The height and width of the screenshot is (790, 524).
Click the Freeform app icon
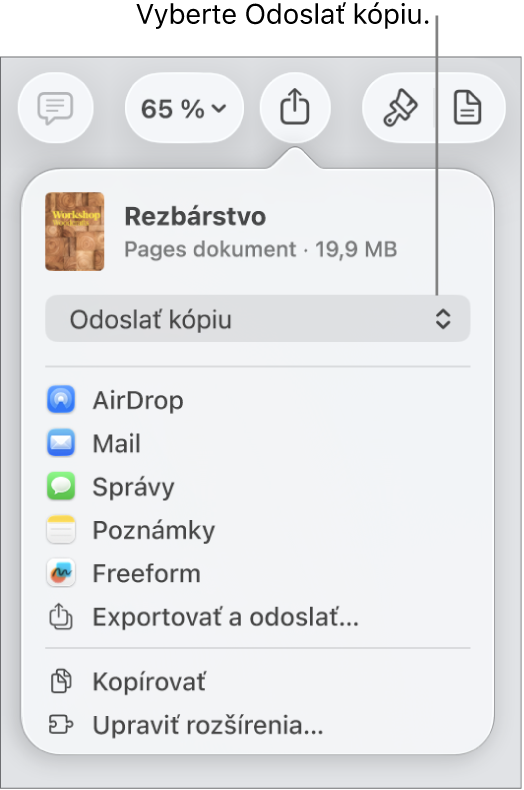pyautogui.click(x=61, y=573)
